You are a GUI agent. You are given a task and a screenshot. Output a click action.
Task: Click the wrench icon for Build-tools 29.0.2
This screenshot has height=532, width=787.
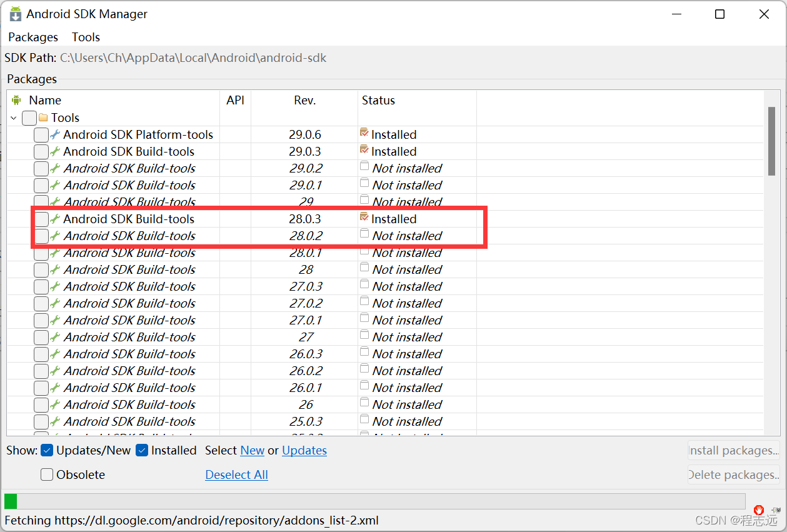[55, 168]
